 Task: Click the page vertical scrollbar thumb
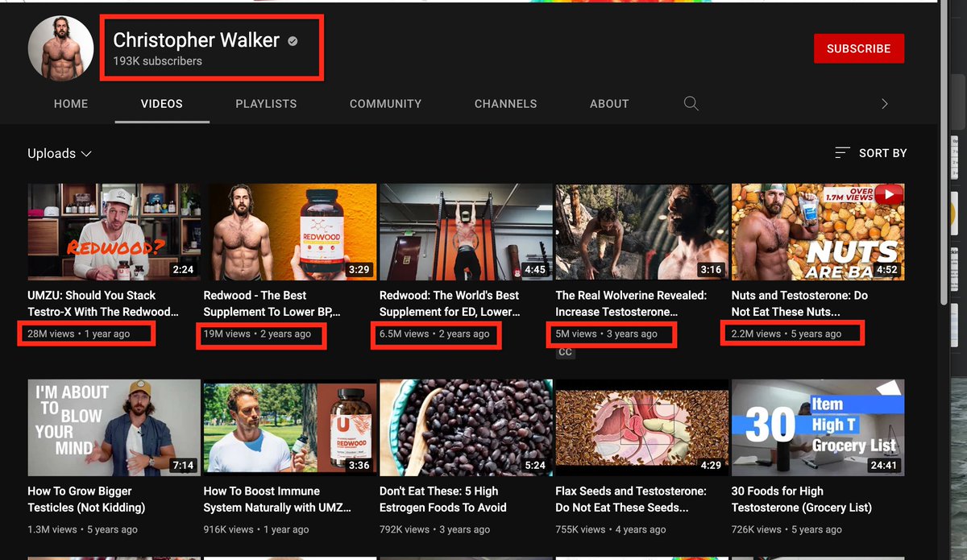click(944, 153)
